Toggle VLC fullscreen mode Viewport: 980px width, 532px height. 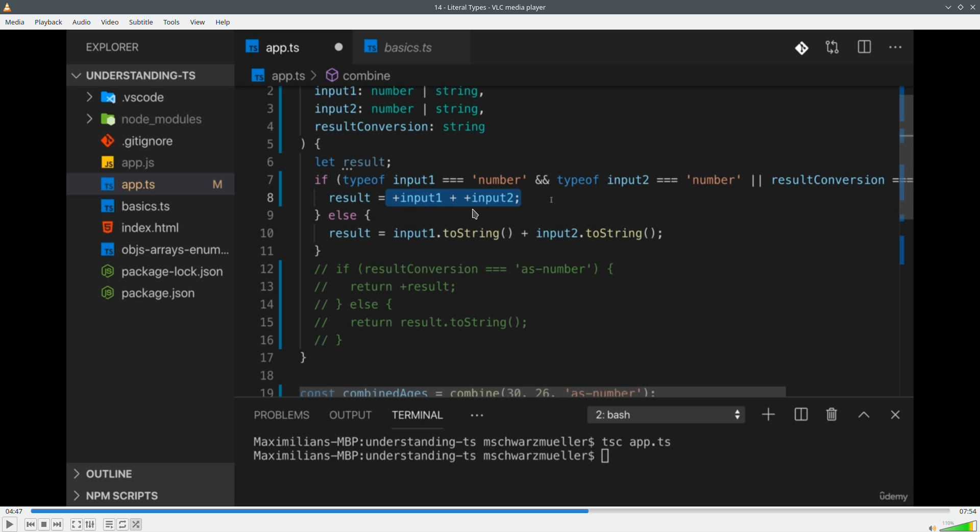(x=77, y=524)
